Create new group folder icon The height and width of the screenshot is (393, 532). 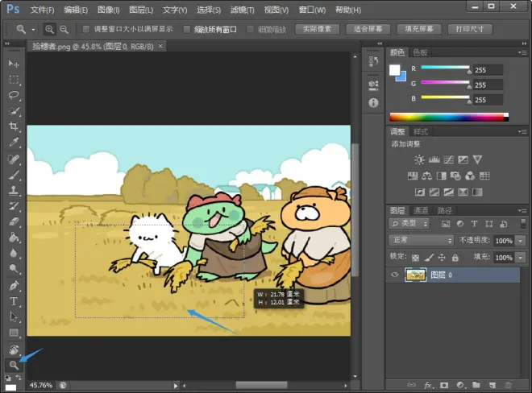click(476, 385)
